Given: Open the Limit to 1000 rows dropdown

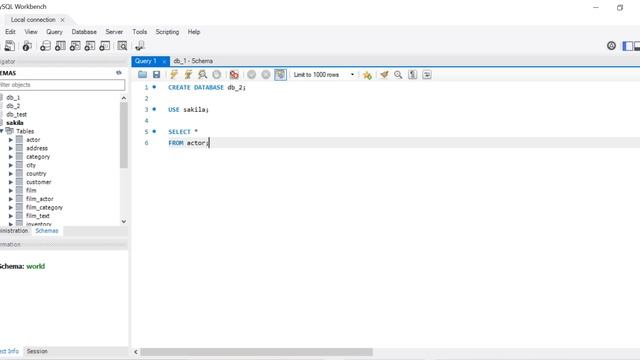Looking at the screenshot, I should tap(324, 75).
